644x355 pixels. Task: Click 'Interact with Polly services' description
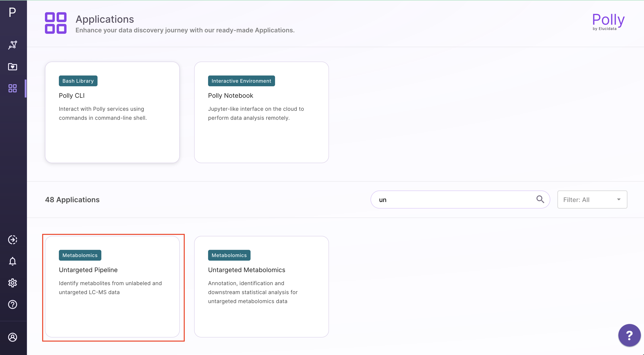(103, 113)
